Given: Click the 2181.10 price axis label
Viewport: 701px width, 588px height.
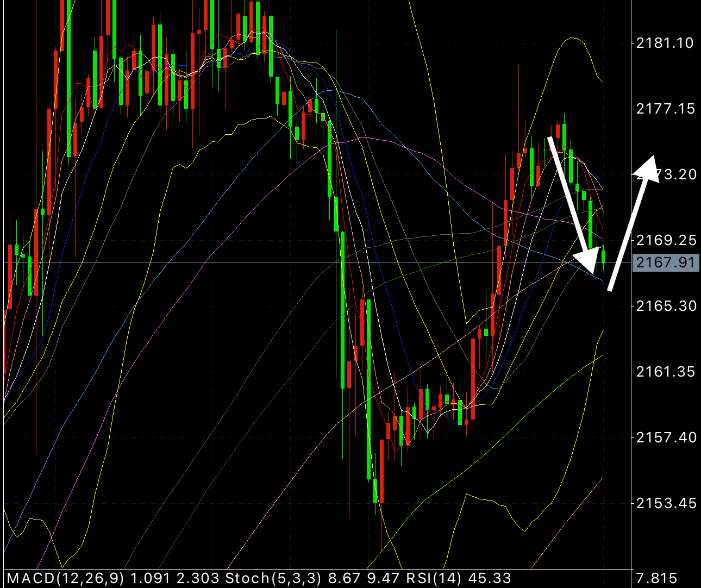Looking at the screenshot, I should [665, 43].
